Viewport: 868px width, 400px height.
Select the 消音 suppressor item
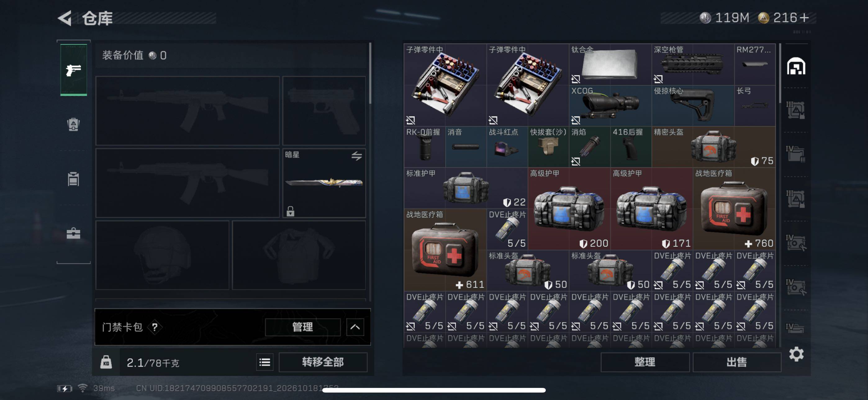coord(466,147)
